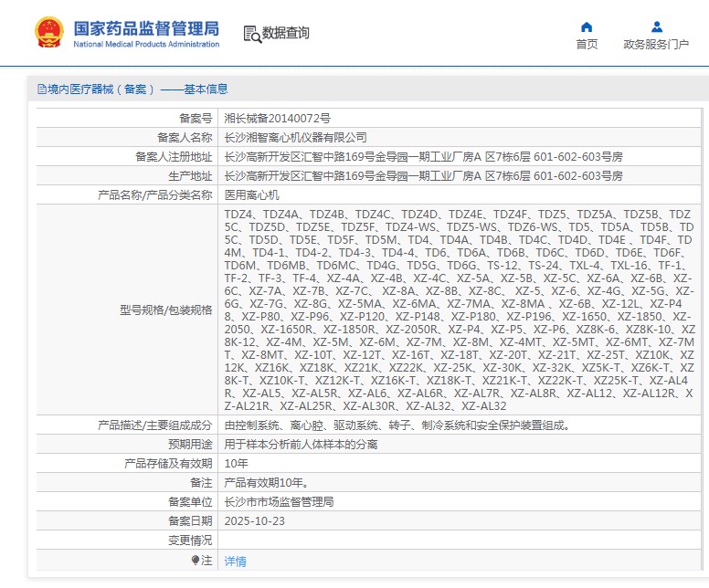Click the document icon beside 境内医疗器械
709x588 pixels.
[42, 89]
